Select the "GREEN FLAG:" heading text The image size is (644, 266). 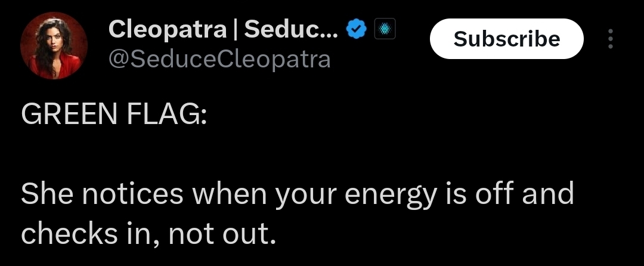point(114,114)
